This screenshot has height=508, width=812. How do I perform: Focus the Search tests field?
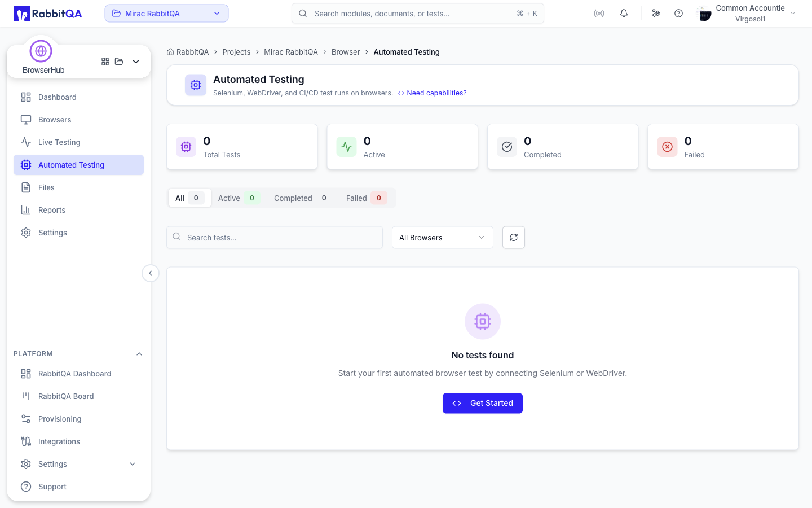pyautogui.click(x=275, y=238)
